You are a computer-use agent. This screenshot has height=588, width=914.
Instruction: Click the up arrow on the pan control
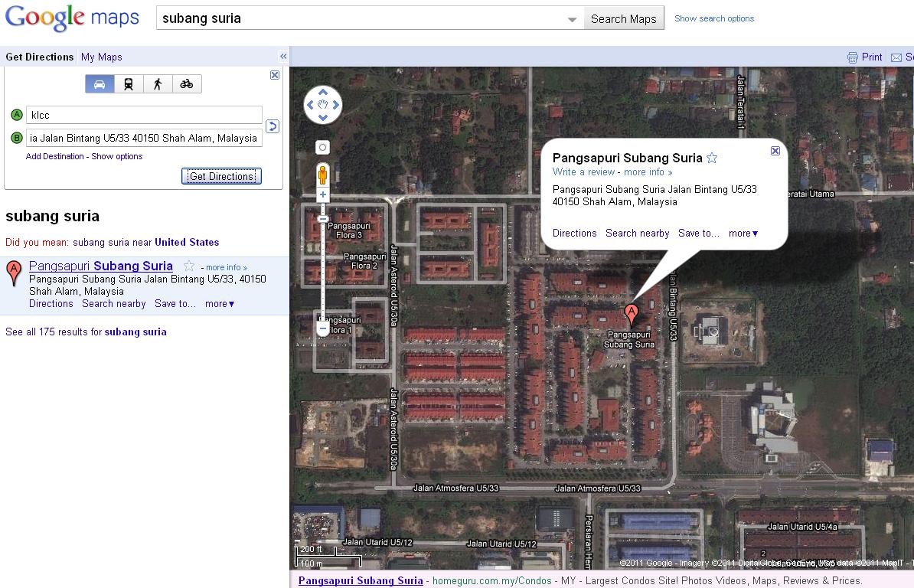pyautogui.click(x=323, y=92)
